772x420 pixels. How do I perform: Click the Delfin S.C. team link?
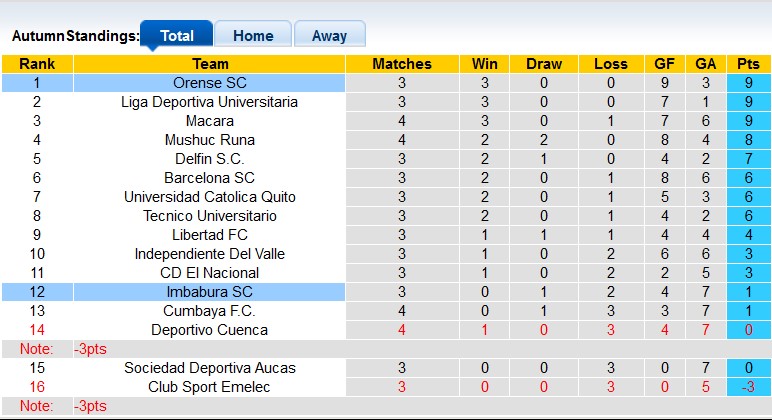[x=210, y=159]
